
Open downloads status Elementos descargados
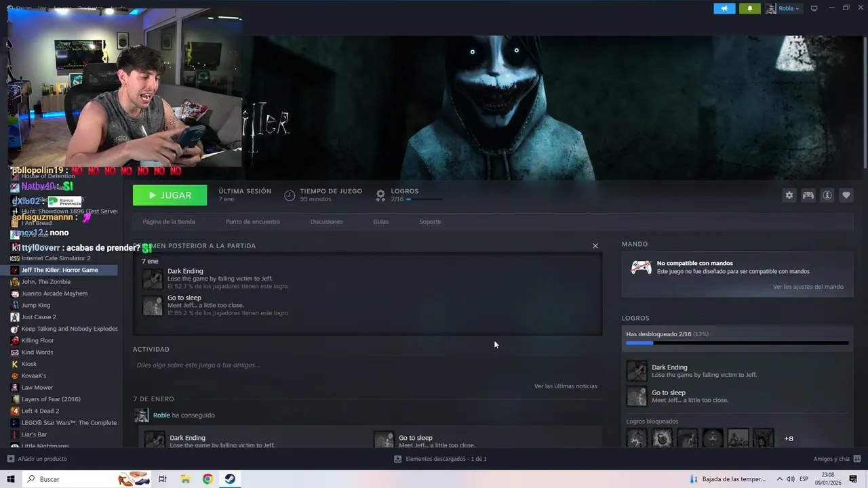440,459
